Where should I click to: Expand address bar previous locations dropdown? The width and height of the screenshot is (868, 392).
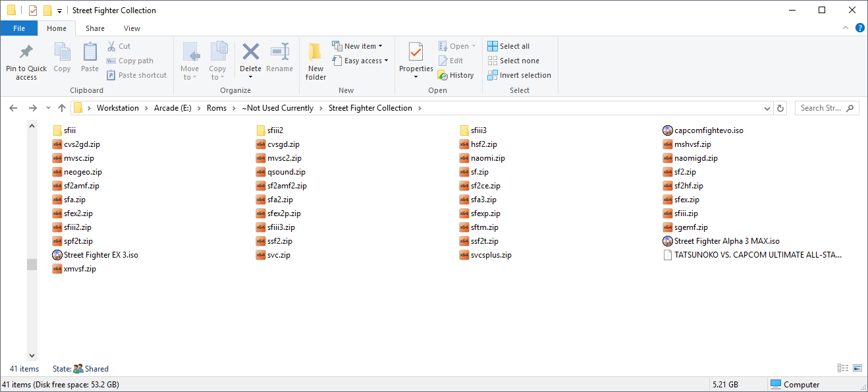[x=767, y=108]
